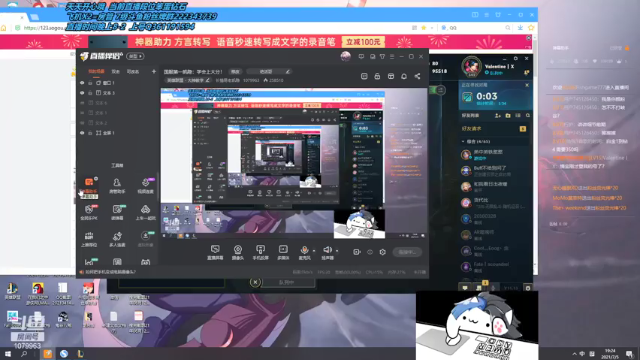Add a 多媒体 media source
640x360 pixels.
(283, 252)
